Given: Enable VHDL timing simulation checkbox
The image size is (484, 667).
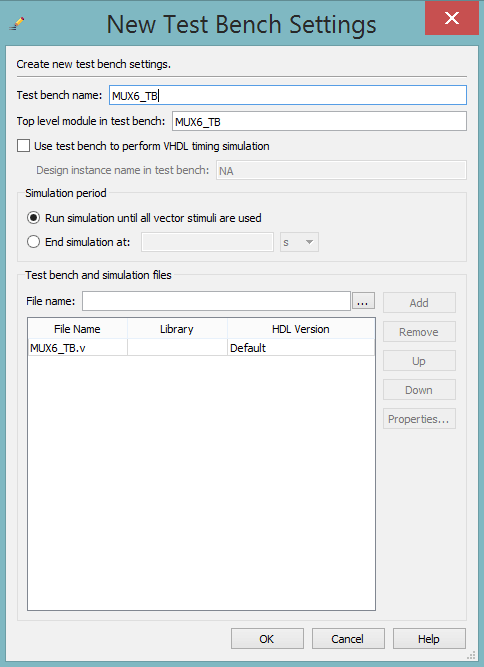Looking at the screenshot, I should (23, 146).
